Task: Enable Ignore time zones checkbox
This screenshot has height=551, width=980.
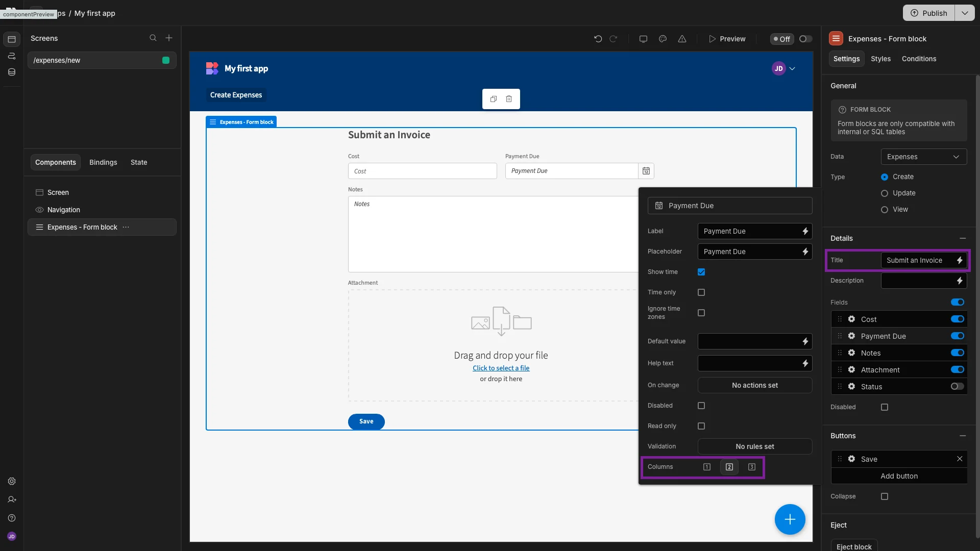Action: coord(701,313)
